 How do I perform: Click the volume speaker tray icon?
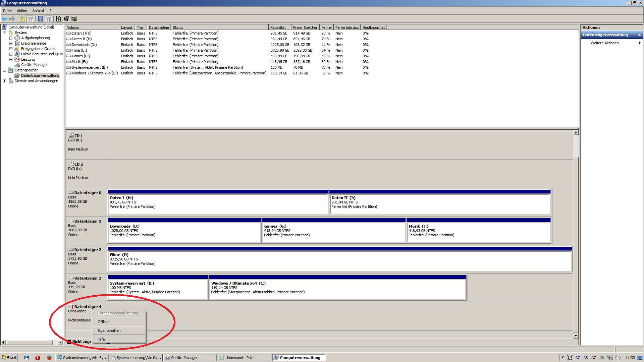click(618, 358)
